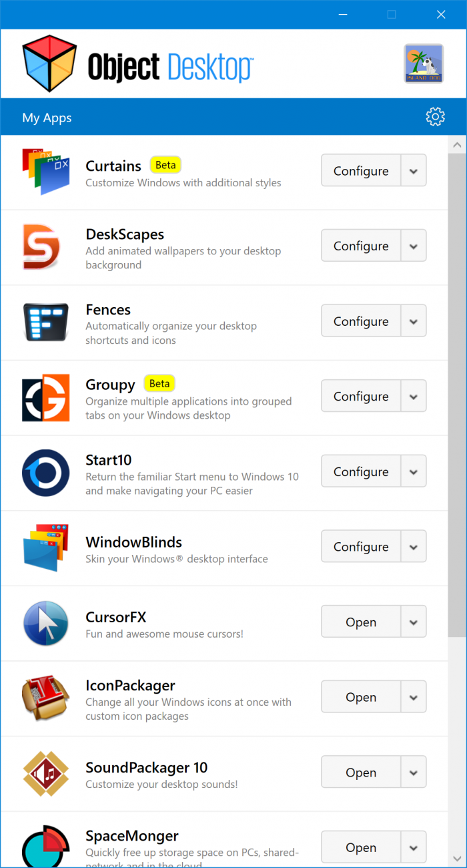
Task: Click the SpaceMonger app icon
Action: coord(46,845)
